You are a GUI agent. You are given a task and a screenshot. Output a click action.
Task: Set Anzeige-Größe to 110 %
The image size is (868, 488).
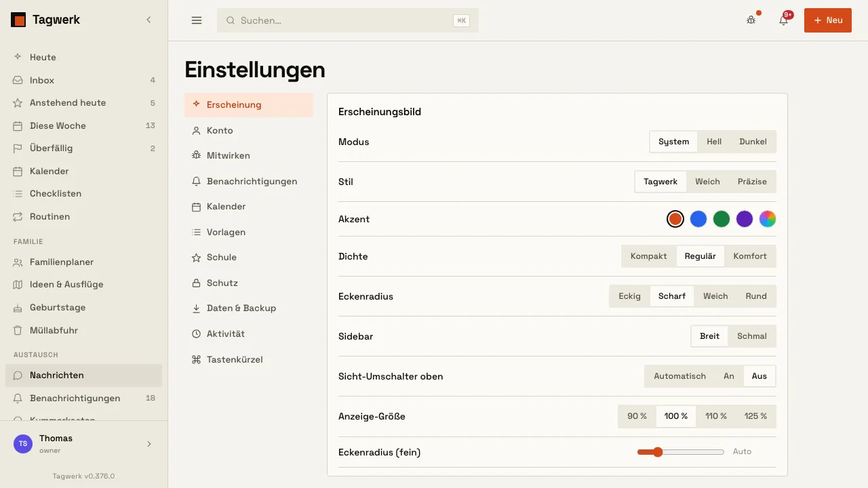click(716, 416)
